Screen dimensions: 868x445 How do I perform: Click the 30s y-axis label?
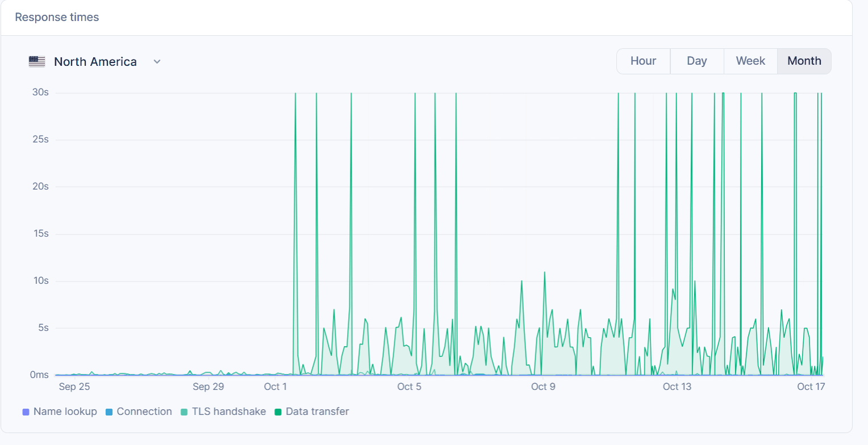40,92
